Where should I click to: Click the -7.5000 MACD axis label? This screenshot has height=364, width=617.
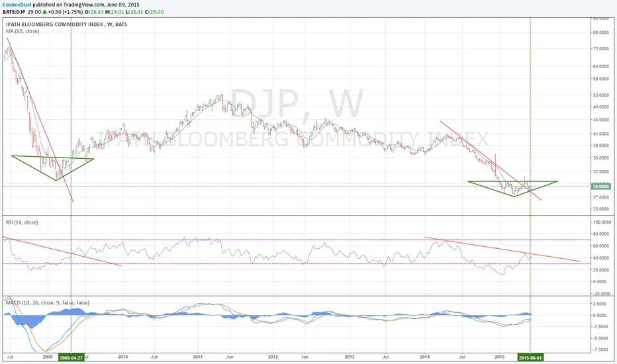[x=600, y=349]
